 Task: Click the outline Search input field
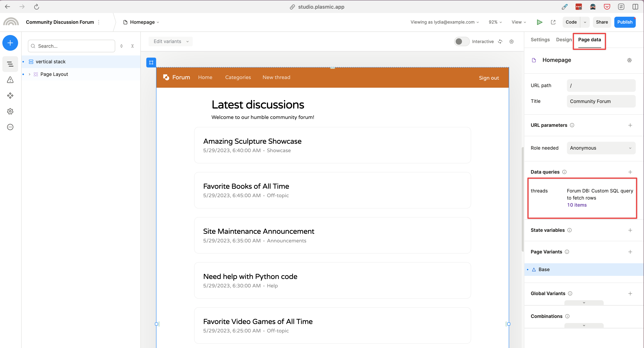[75, 46]
